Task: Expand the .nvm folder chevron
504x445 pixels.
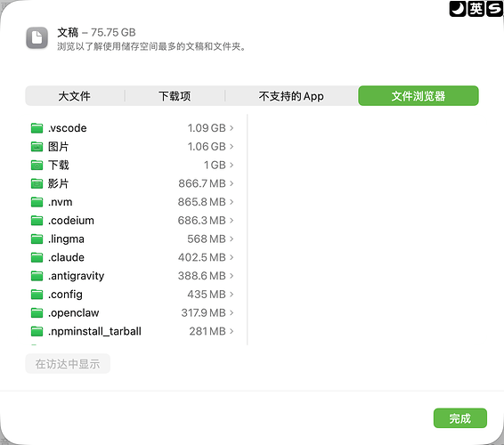Action: 232,202
